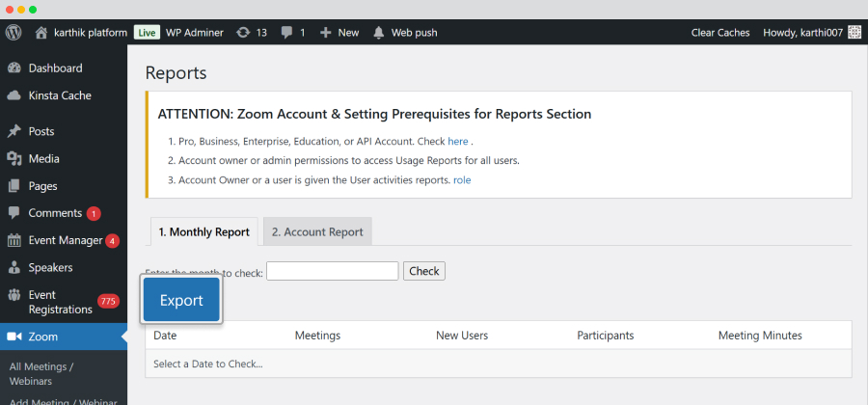This screenshot has height=405, width=868.
Task: Click the Live environment badge
Action: click(147, 33)
